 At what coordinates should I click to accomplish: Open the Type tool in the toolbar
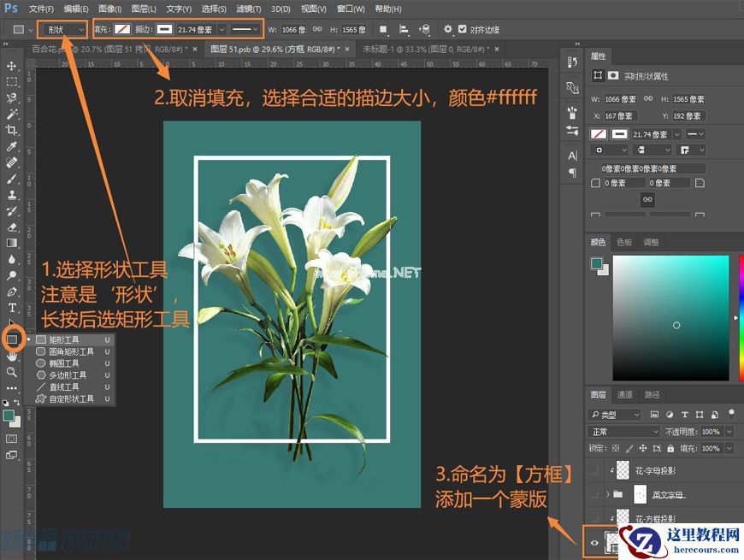(11, 309)
